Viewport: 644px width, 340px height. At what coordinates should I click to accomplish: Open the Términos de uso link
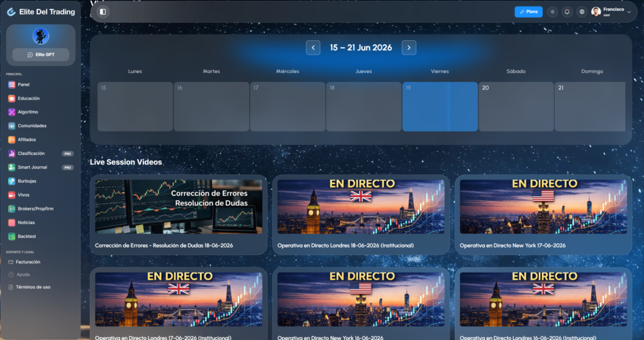click(33, 287)
